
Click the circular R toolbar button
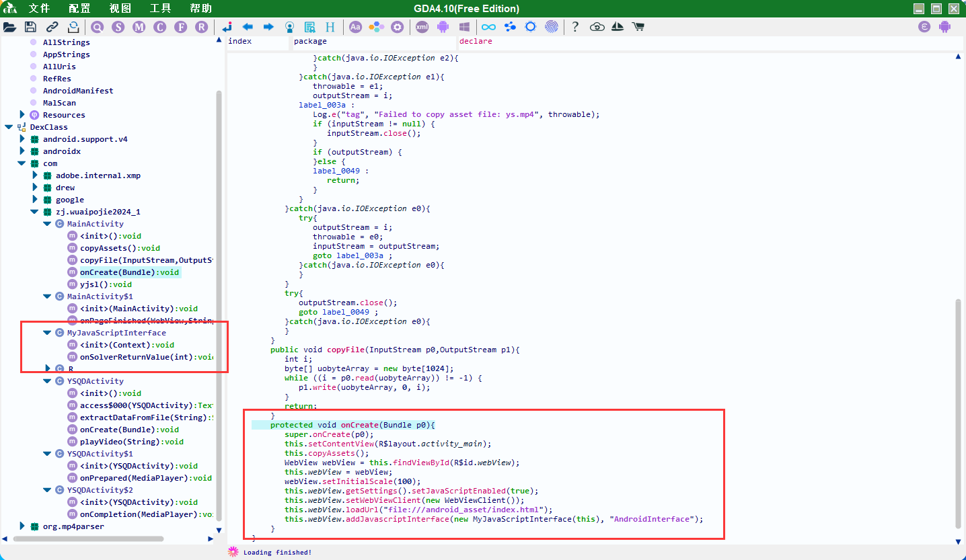coord(201,27)
